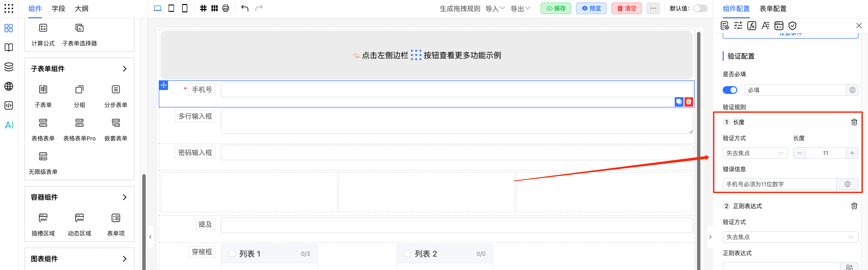This screenshot has width=868, height=270.
Task: Increase length value with plus stepper
Action: tap(852, 153)
